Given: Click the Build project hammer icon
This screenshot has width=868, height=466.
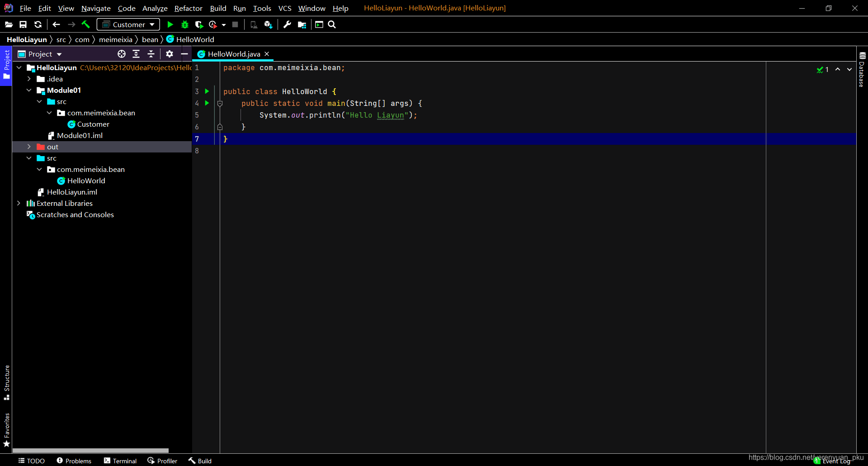Looking at the screenshot, I should [x=85, y=24].
